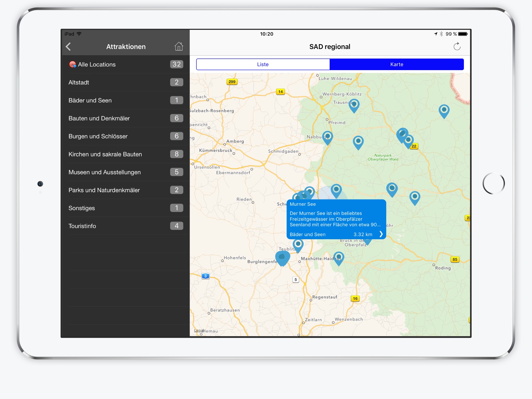This screenshot has width=532, height=399.
Task: Tap the large pin at Burglengenfeld
Action: coord(283,258)
